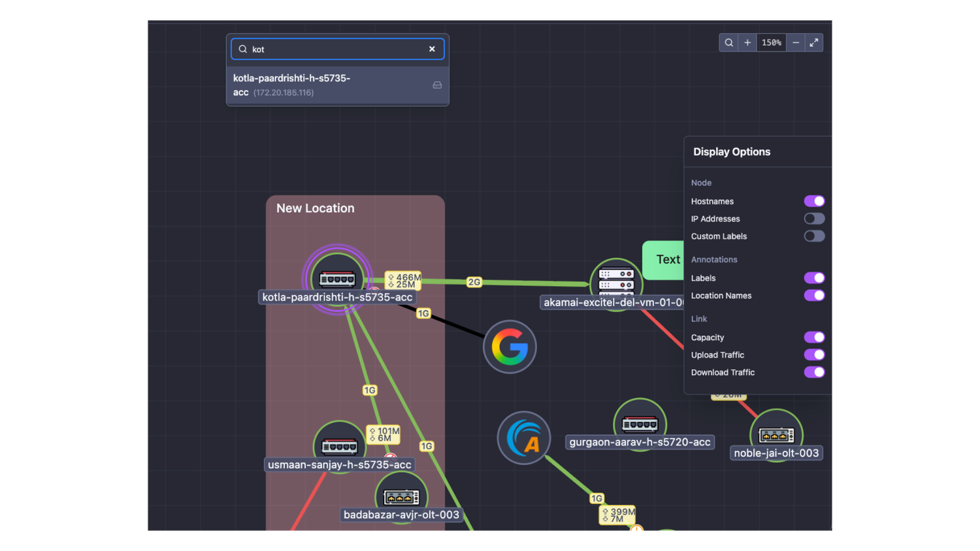Click the green 'Text' annotation box
The image size is (980, 551).
pyautogui.click(x=664, y=260)
